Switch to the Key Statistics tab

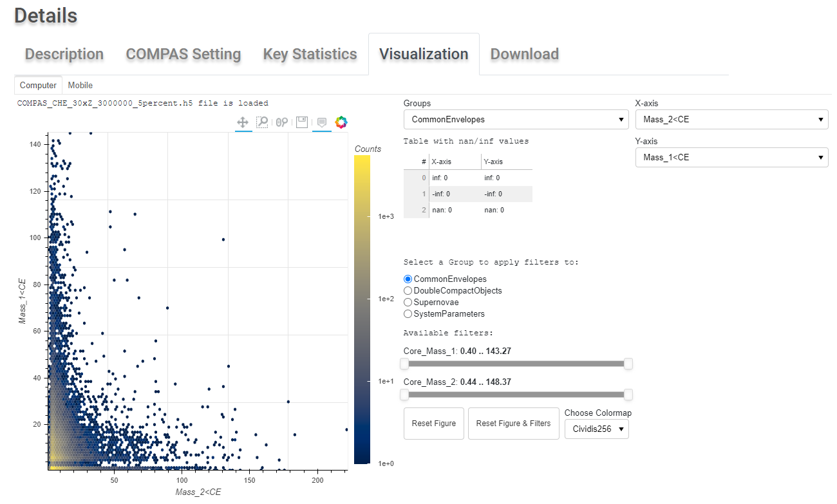point(310,54)
